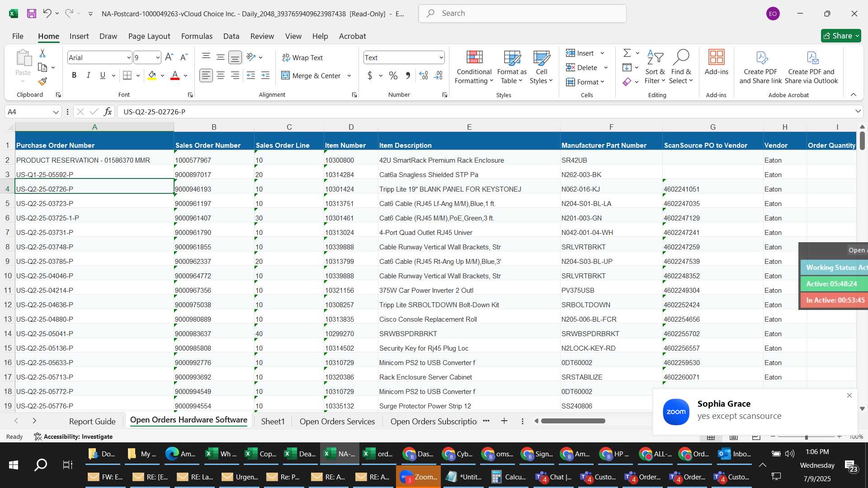Screen dimensions: 868x488
Task: Toggle Bottom Align vertical alignment
Action: 235,57
